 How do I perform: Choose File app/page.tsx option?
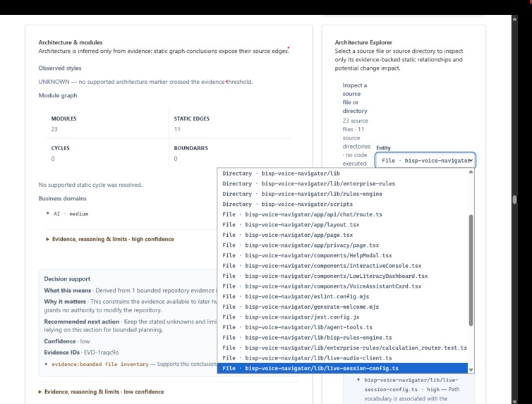coord(342,235)
